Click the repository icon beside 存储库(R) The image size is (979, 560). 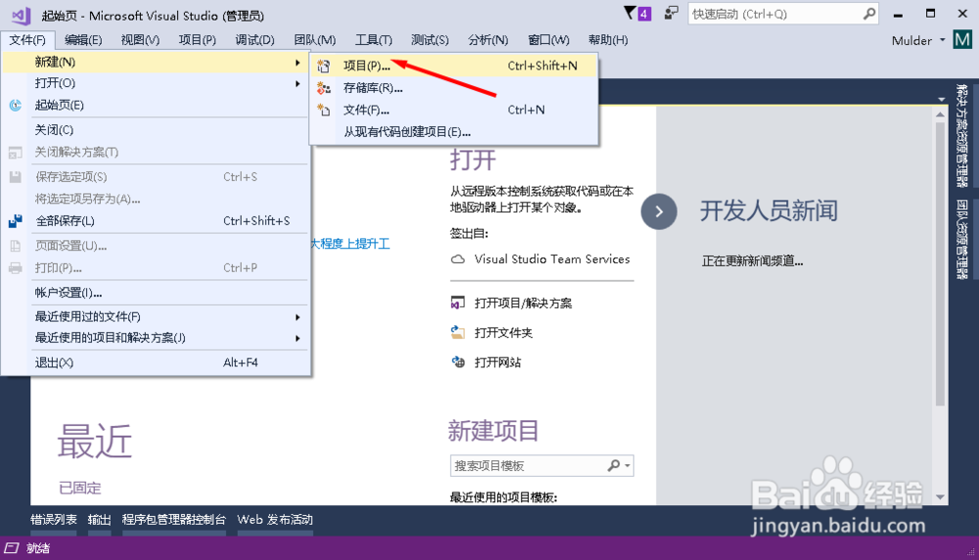tap(323, 87)
